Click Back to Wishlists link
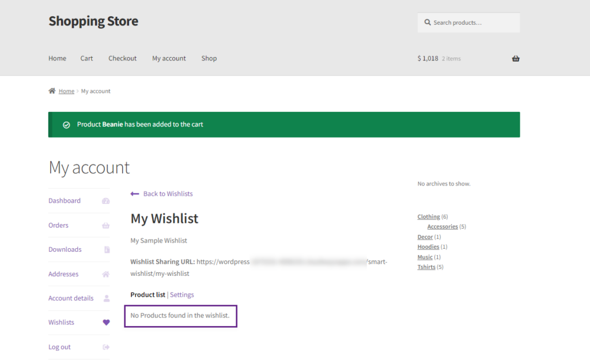Viewport: 590px width, 364px height. [168, 194]
